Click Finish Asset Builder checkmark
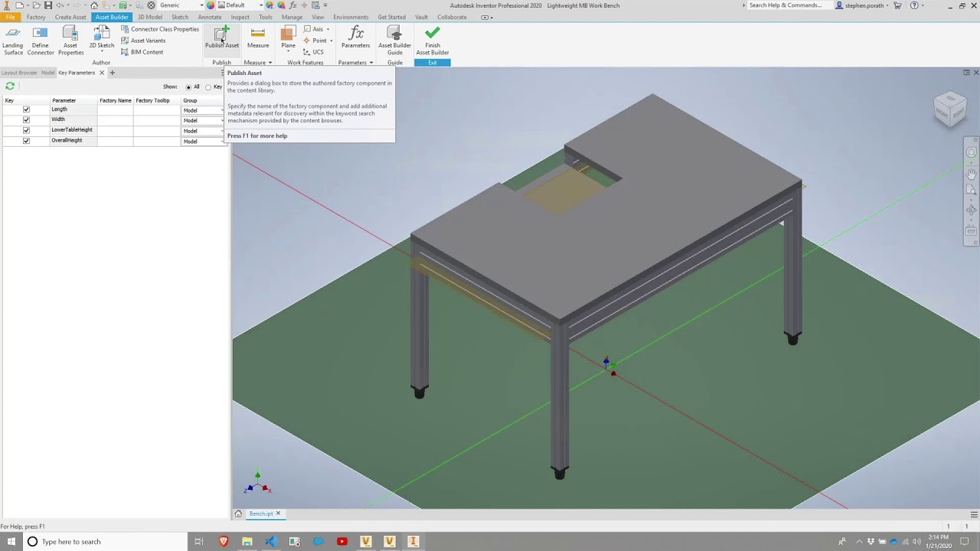980x551 pixels. (x=433, y=41)
